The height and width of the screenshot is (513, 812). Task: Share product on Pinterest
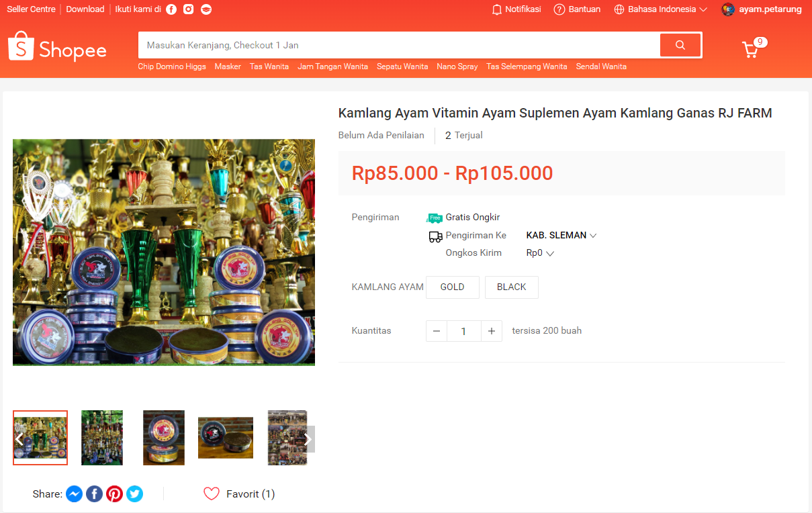(x=115, y=494)
